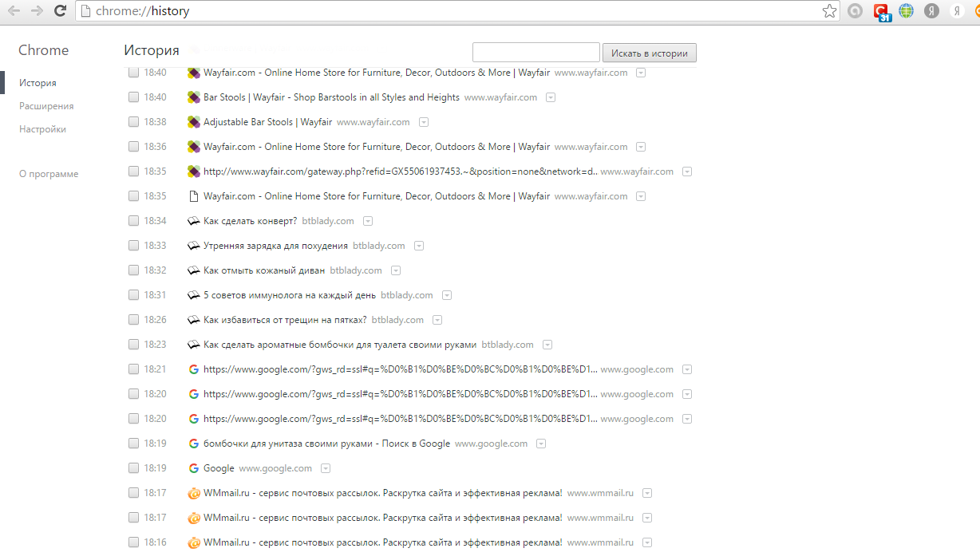Click Google favicon of the 18:21 entry

[193, 369]
